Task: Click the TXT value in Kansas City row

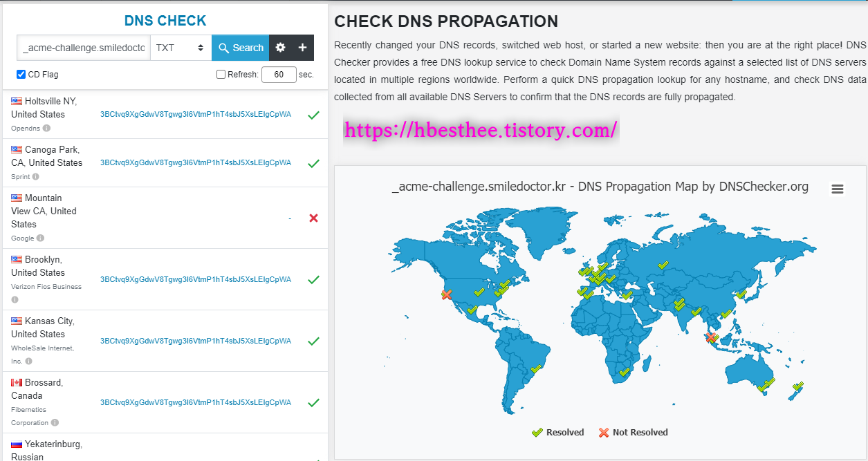Action: [196, 341]
